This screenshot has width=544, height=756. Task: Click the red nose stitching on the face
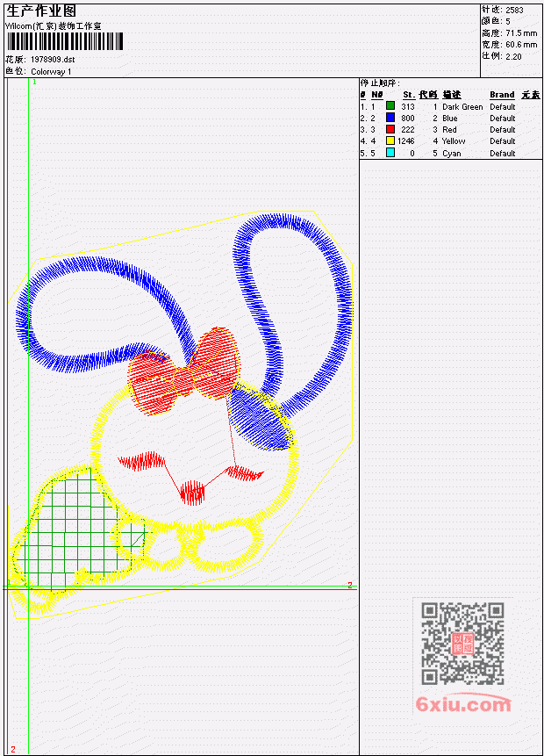point(192,493)
